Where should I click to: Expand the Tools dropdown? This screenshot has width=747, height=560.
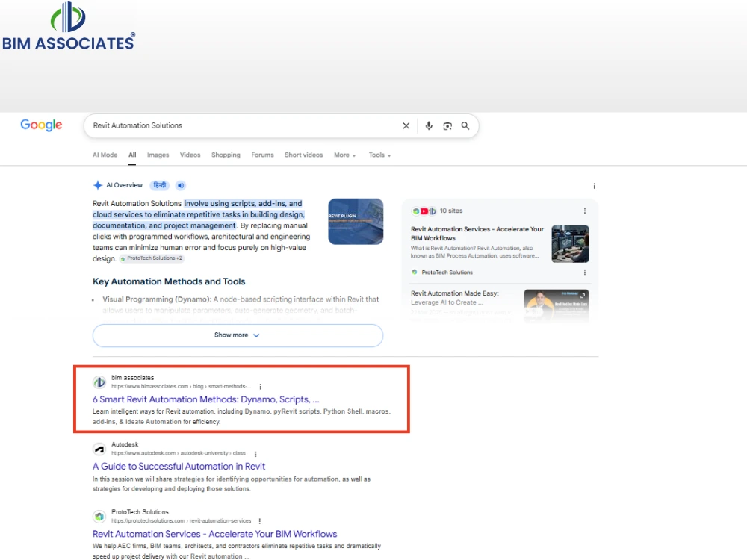tap(379, 155)
